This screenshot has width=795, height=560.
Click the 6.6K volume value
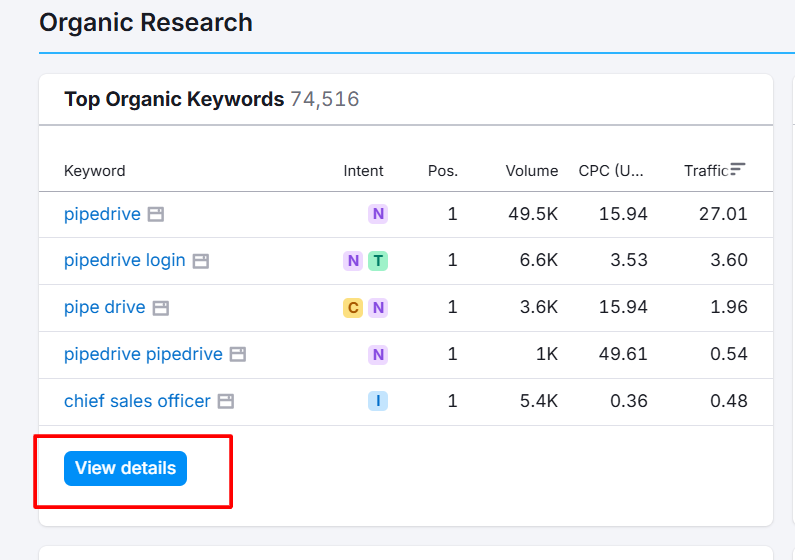(x=538, y=260)
